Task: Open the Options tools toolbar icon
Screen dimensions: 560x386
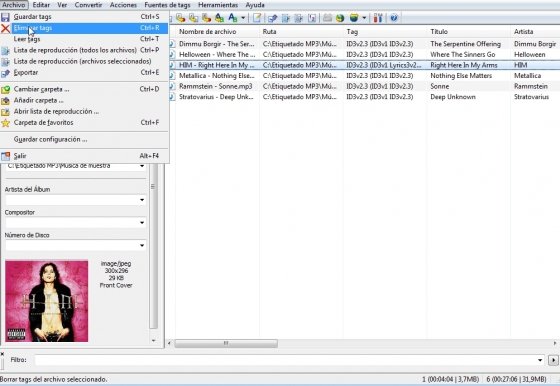Action: point(378,18)
